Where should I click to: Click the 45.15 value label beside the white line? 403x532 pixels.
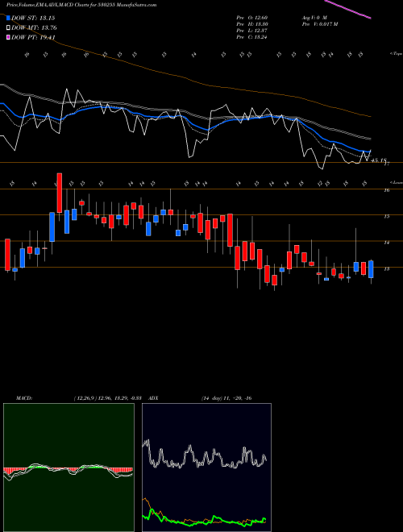point(379,160)
